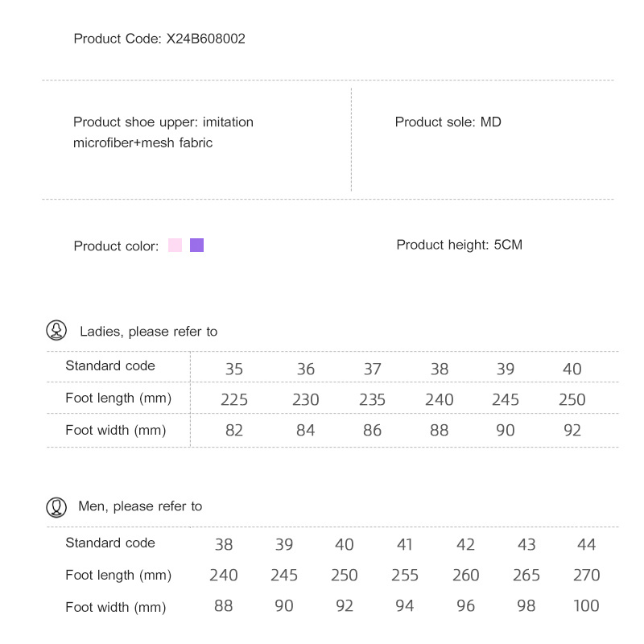Click the 'Product sole: MD' text
Screen dimensions: 644x644
[x=448, y=122]
